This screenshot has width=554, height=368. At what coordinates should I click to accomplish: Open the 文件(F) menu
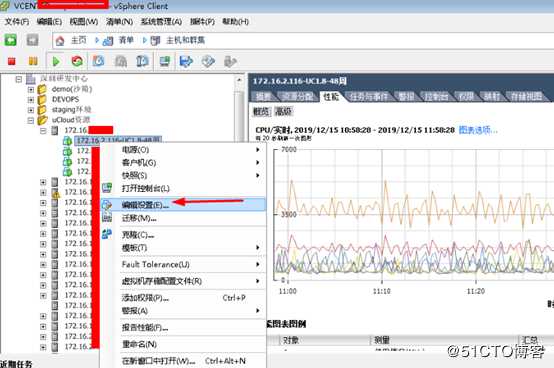17,22
